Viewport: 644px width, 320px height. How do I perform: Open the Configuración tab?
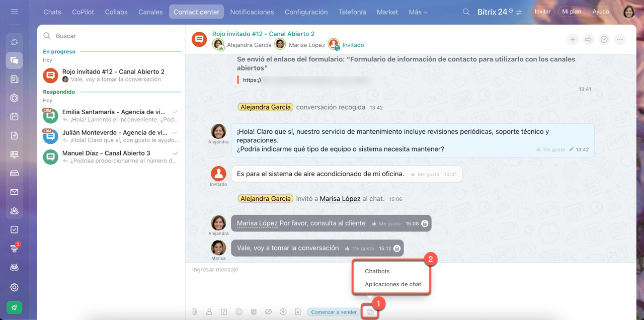(306, 12)
